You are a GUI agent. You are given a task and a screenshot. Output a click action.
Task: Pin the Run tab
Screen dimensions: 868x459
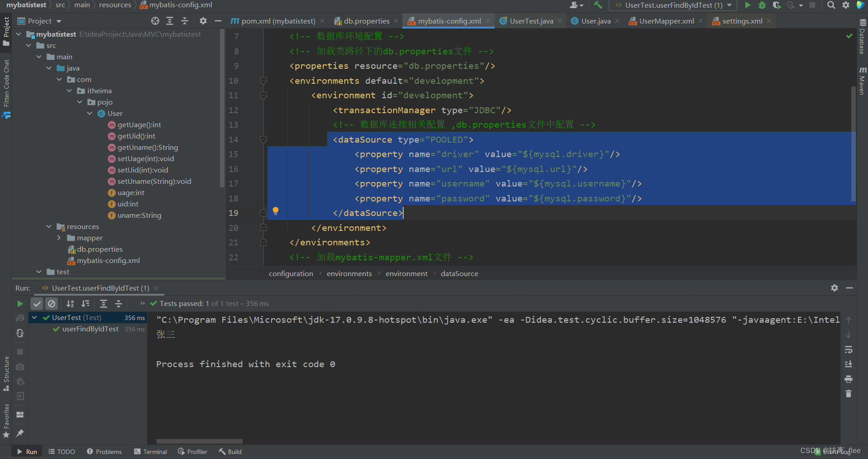tap(20, 433)
